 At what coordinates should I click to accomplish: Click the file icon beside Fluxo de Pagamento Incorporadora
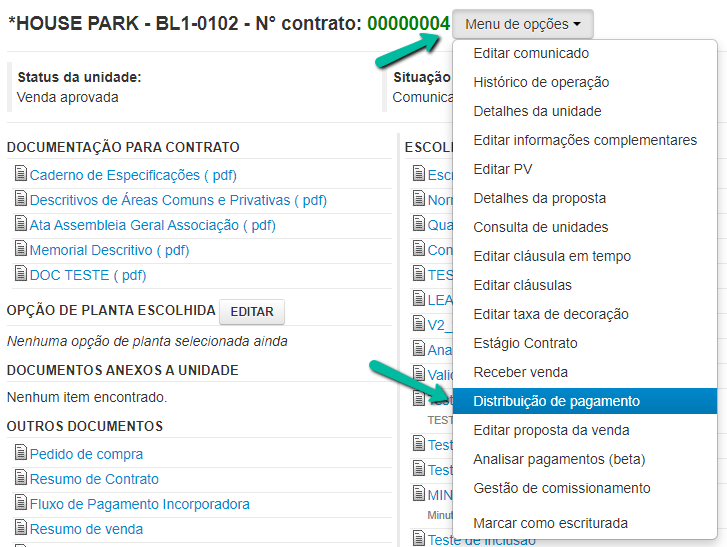20,504
